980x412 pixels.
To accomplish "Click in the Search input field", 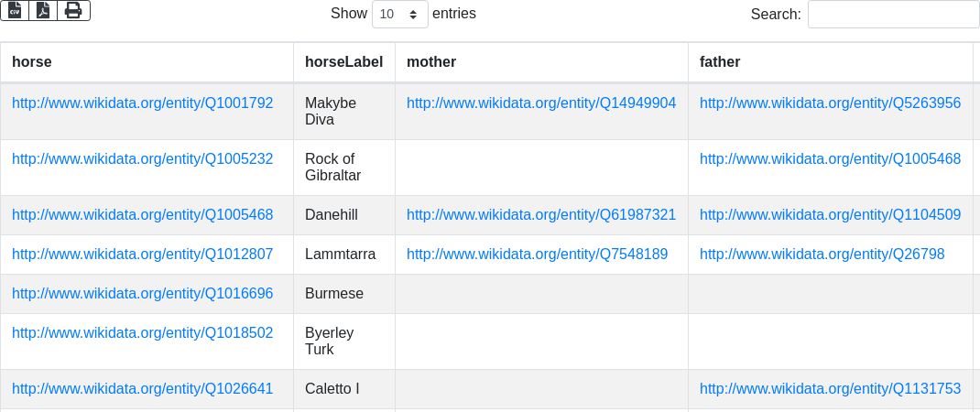I will click(x=893, y=15).
